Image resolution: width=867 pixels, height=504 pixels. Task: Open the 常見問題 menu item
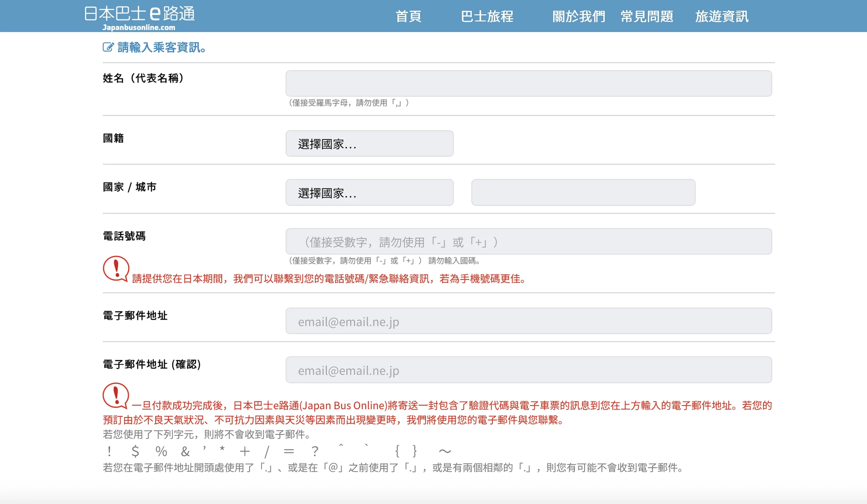coord(647,17)
